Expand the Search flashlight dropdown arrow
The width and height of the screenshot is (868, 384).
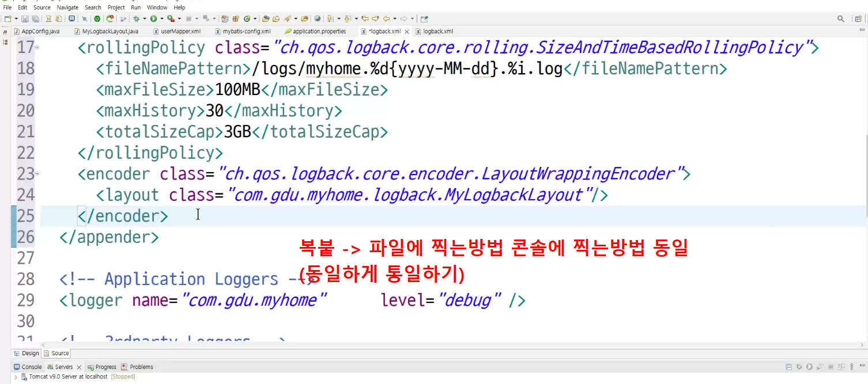coord(296,18)
